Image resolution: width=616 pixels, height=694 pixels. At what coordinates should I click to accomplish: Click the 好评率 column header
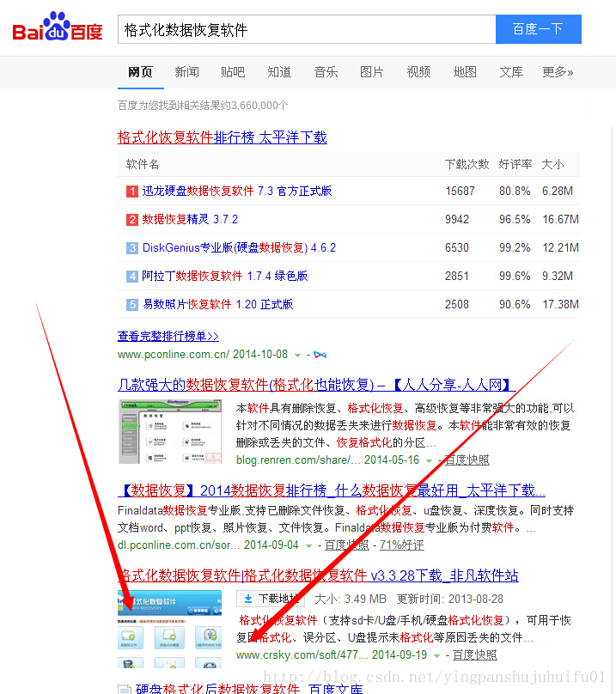(515, 165)
